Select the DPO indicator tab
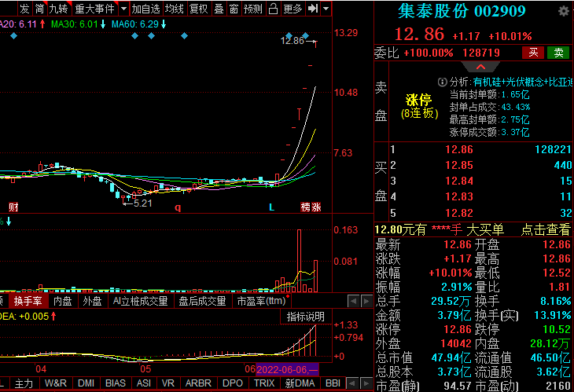Viewport: 574px width, 392px height. click(233, 383)
